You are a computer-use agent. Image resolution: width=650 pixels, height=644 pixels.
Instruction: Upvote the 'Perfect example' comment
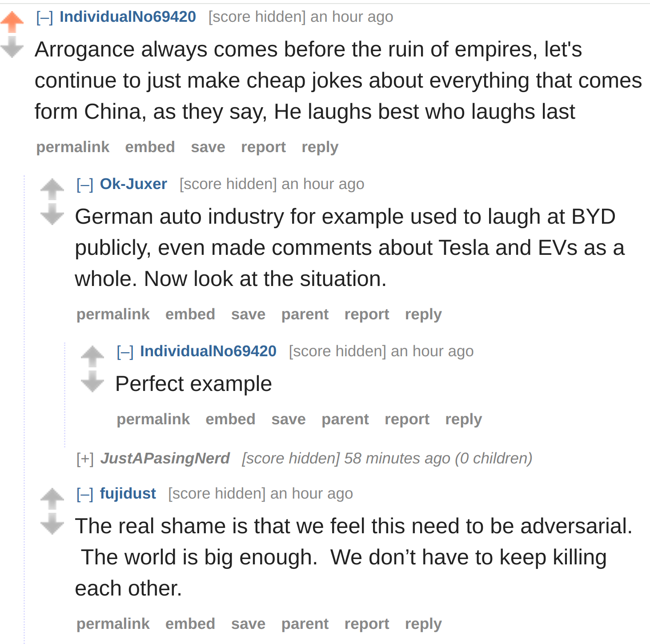point(92,356)
